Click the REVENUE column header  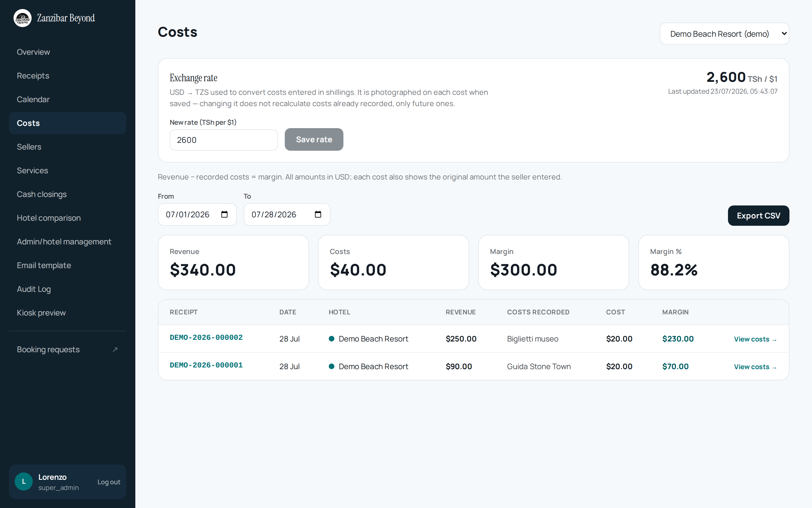pyautogui.click(x=460, y=312)
